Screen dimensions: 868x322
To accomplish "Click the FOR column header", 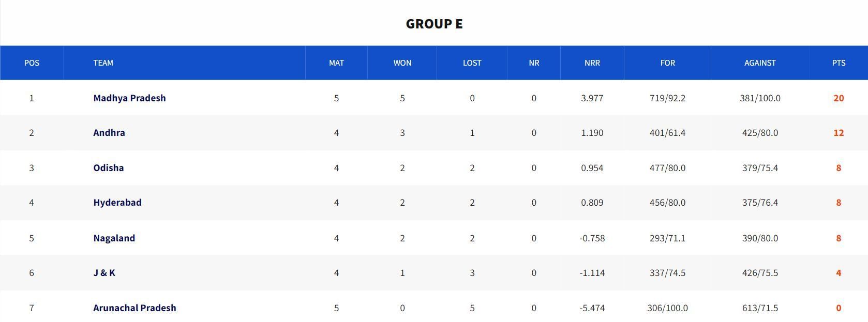I will (x=667, y=63).
